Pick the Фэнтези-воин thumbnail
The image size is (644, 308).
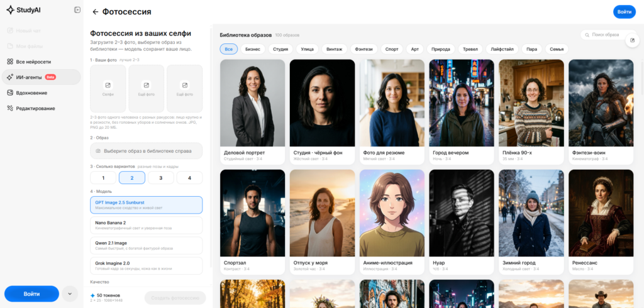[x=601, y=103]
